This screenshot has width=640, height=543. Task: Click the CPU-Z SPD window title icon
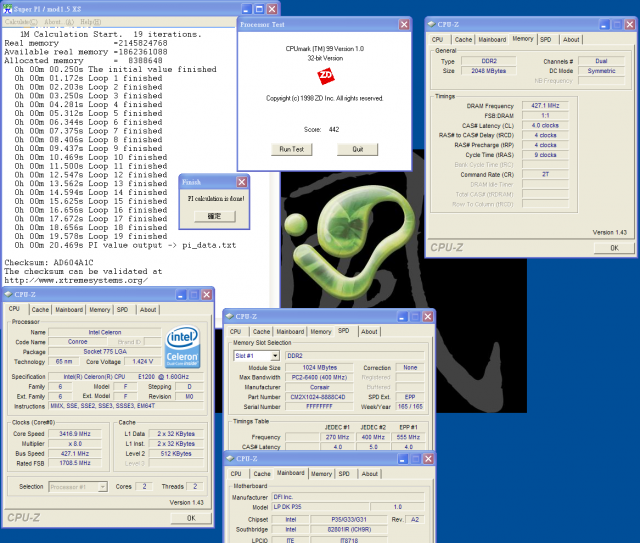(x=229, y=316)
